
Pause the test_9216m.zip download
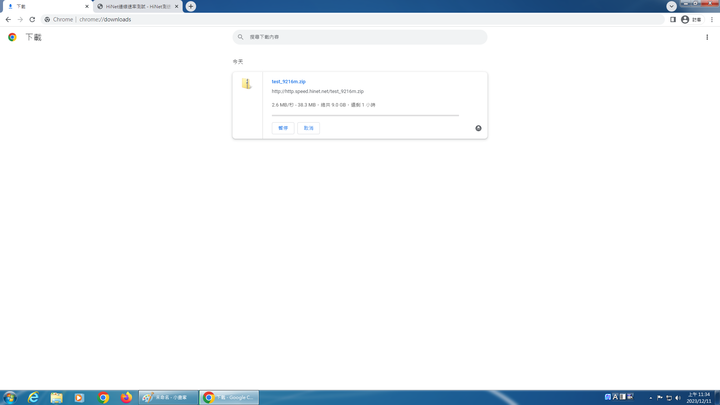click(283, 128)
